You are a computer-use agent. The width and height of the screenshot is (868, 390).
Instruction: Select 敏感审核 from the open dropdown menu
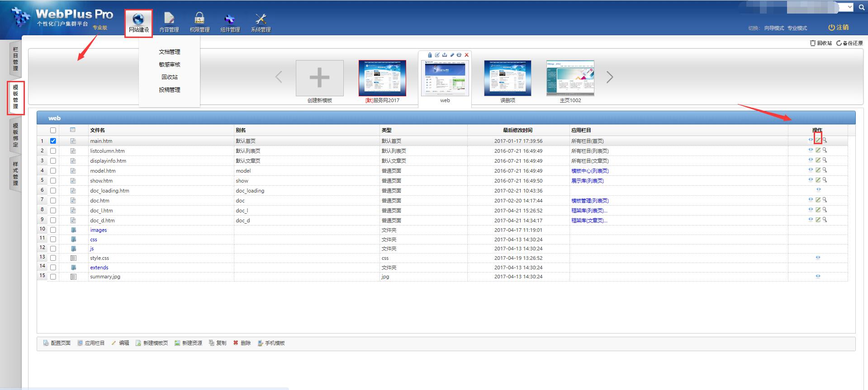click(x=170, y=65)
